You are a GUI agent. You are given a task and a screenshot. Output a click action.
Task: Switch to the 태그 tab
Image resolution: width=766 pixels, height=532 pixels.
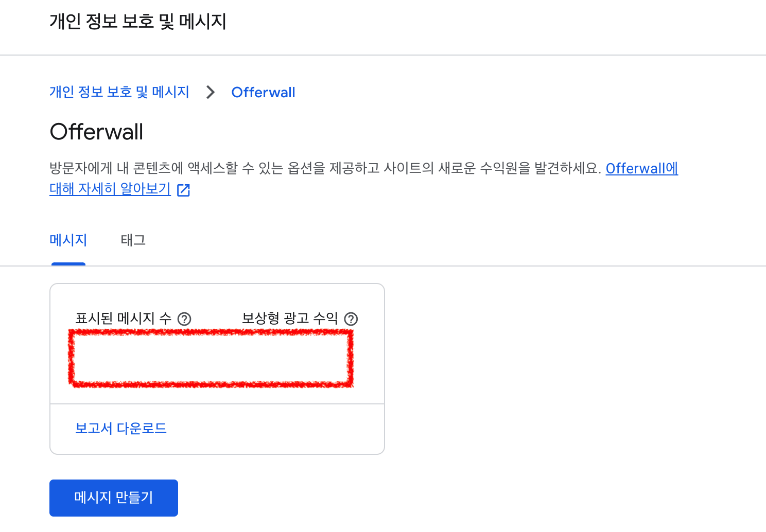133,240
